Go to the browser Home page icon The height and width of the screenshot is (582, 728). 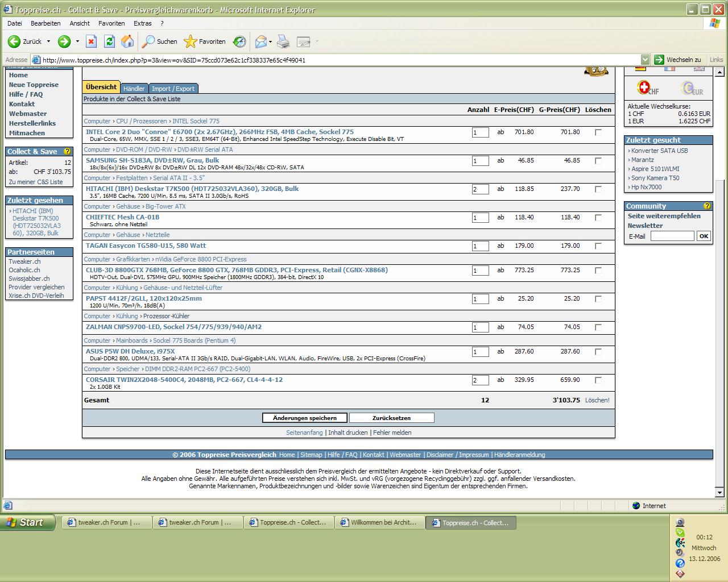coord(127,41)
